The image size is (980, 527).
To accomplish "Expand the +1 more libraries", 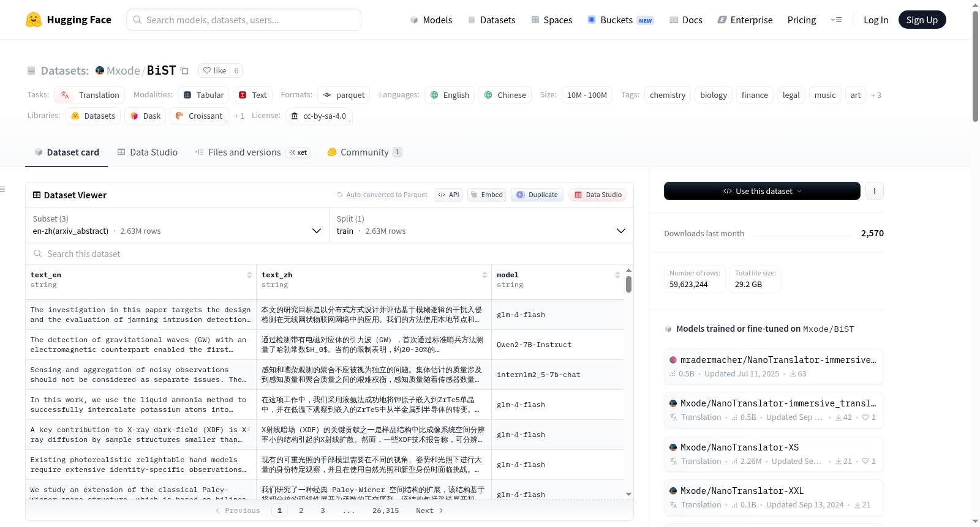I will [x=239, y=116].
